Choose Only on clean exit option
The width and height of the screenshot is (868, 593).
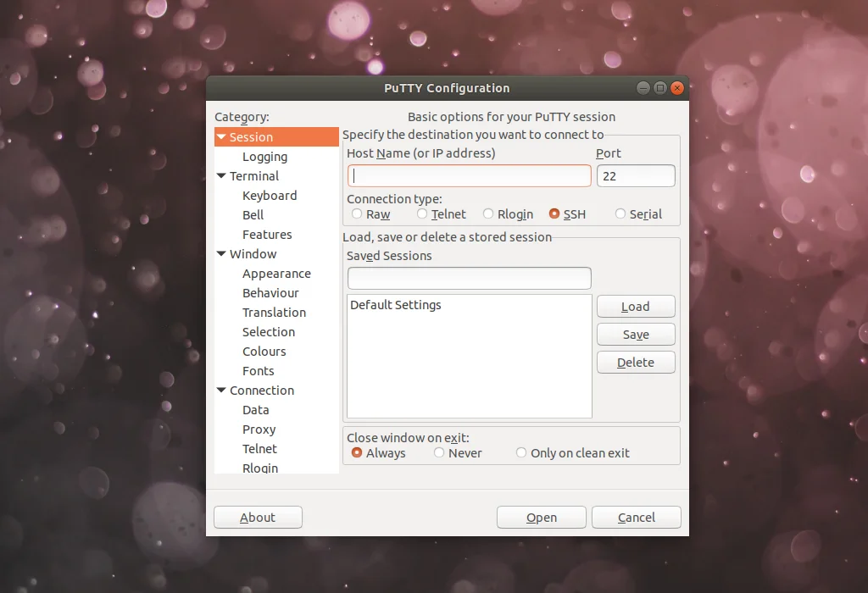521,452
